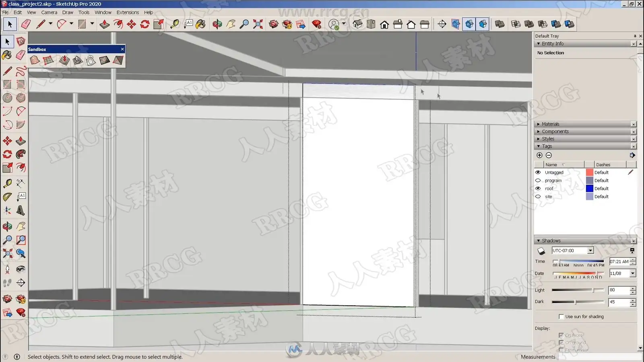
Task: Pick the Paint Bucket tool in top toolbar
Action: tap(200, 24)
